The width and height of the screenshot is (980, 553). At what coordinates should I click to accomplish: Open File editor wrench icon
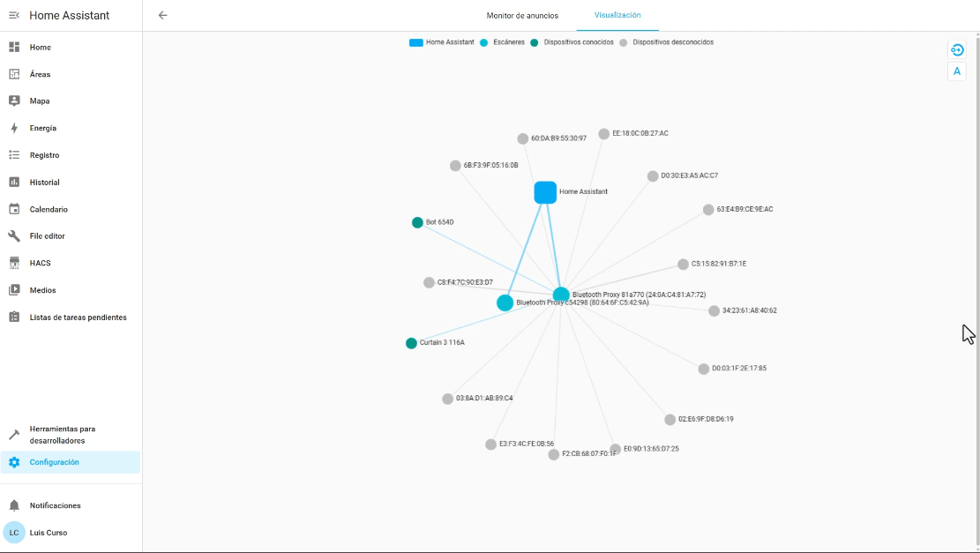[x=14, y=236]
